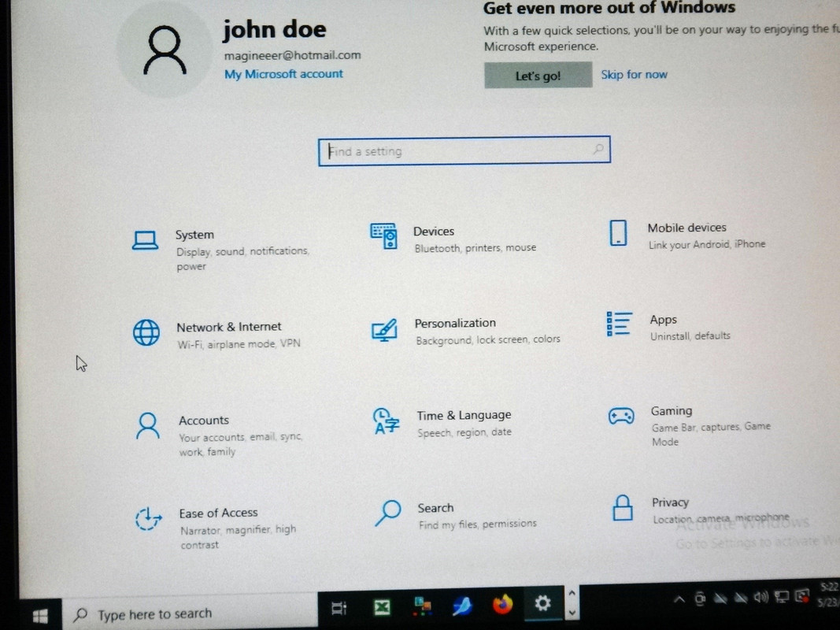840x630 pixels.
Task: Click the crossed-out cloud icon next to the Meet Now icon
Action: pos(720,598)
